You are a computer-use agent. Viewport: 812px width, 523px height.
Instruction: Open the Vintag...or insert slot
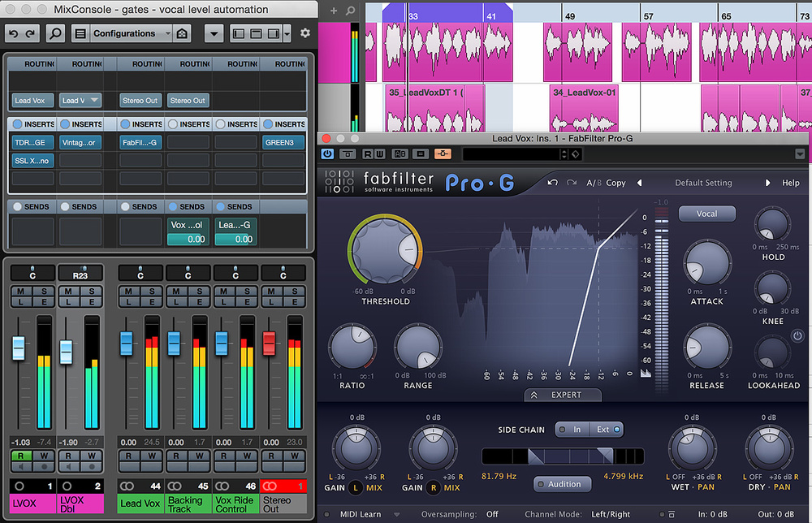point(80,142)
